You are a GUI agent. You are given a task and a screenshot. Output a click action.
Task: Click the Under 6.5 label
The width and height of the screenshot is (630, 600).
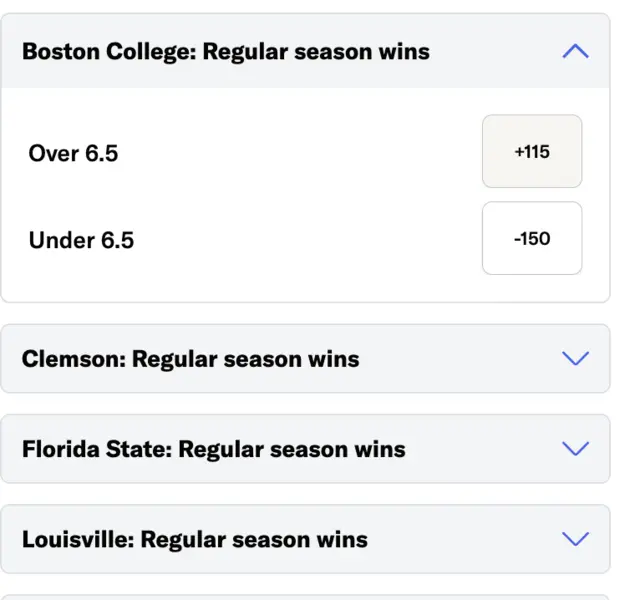click(x=81, y=240)
